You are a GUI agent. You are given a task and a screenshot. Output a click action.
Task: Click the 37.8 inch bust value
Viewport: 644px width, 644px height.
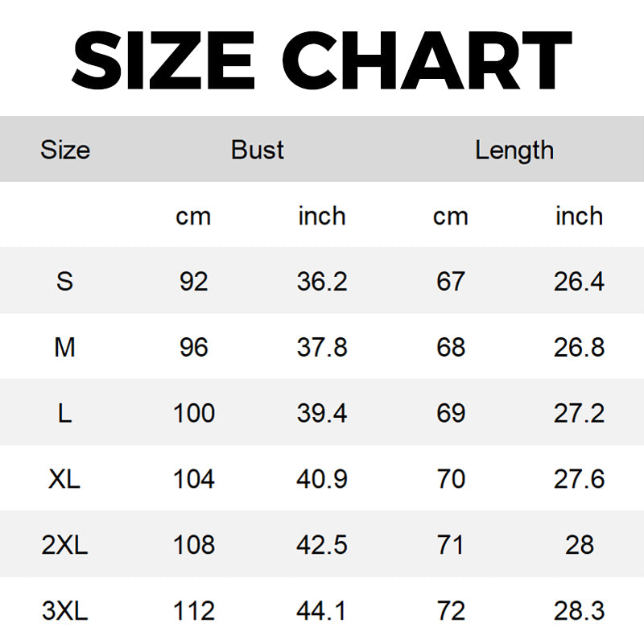point(322,347)
